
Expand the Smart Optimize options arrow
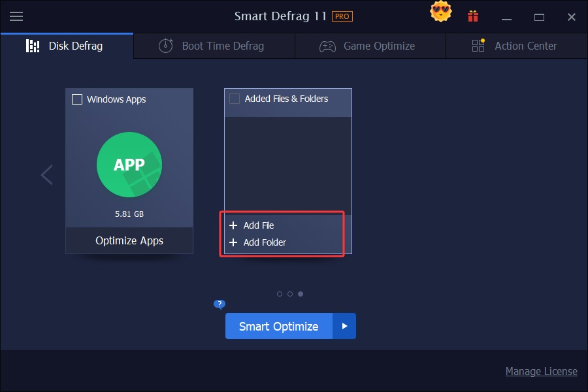(x=344, y=326)
